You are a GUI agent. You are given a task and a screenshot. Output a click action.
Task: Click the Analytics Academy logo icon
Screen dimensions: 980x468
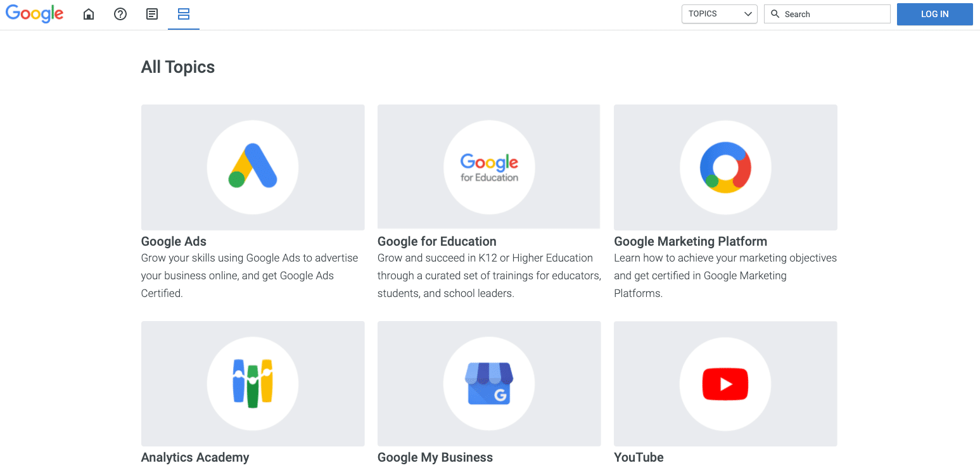pos(253,384)
